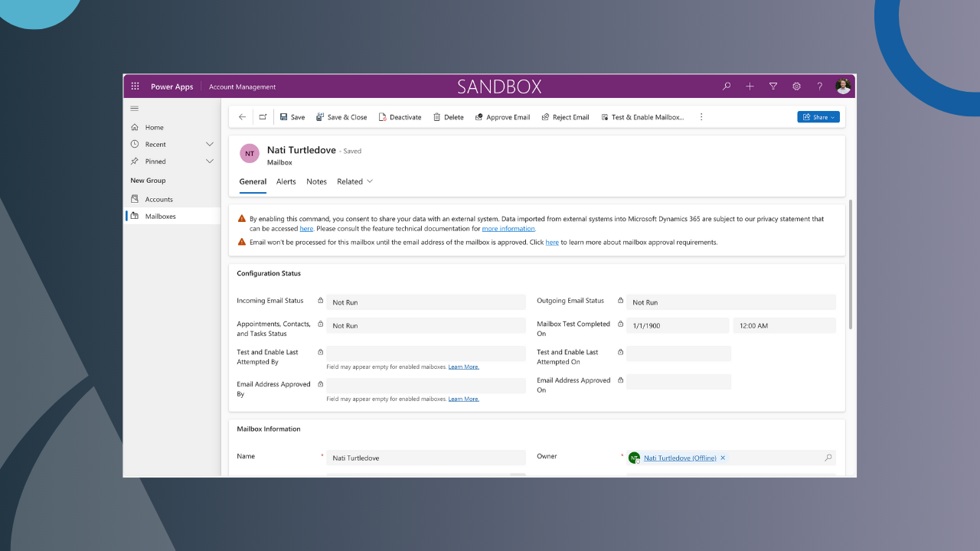This screenshot has height=551, width=980.
Task: Click the Name field with Nati Turtledove
Action: tap(426, 458)
